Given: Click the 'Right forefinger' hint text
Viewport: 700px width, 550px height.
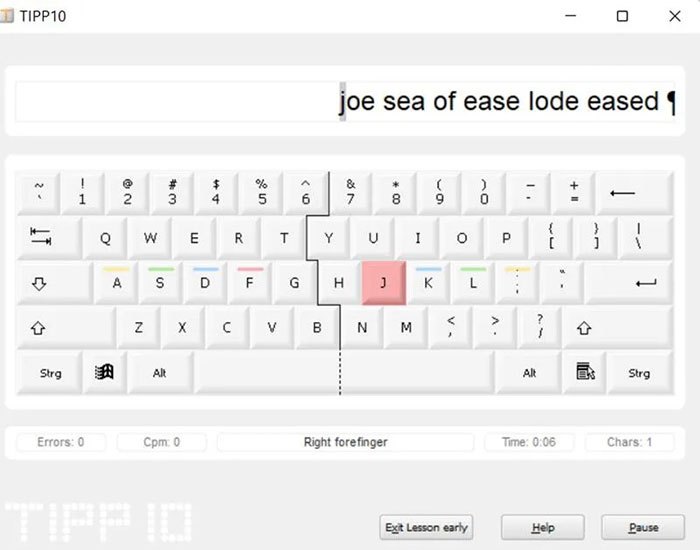Looking at the screenshot, I should pyautogui.click(x=346, y=442).
